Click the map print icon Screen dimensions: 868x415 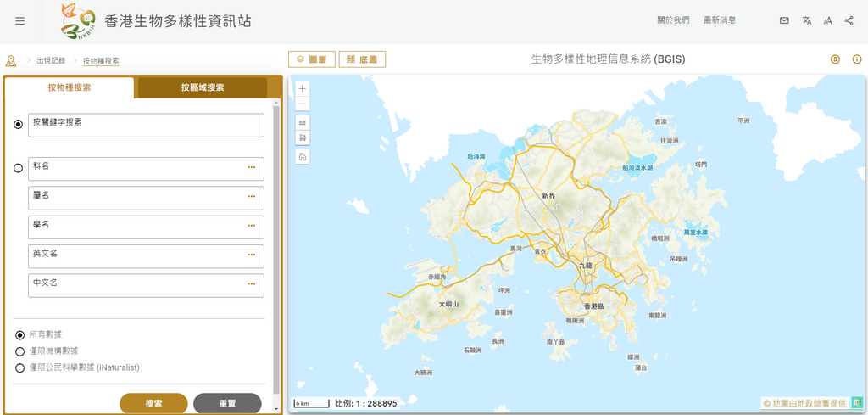[303, 137]
